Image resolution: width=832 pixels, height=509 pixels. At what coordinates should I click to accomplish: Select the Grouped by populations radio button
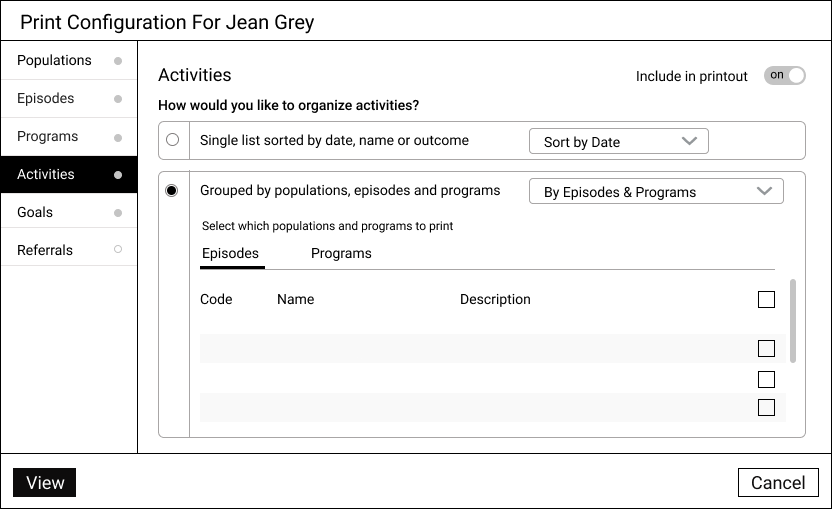tap(171, 190)
